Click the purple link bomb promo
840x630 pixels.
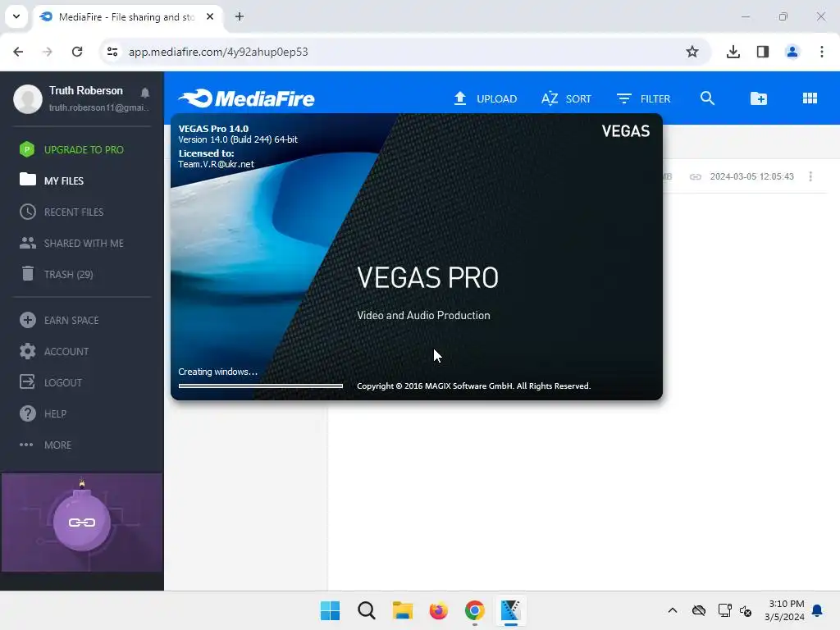coord(82,523)
